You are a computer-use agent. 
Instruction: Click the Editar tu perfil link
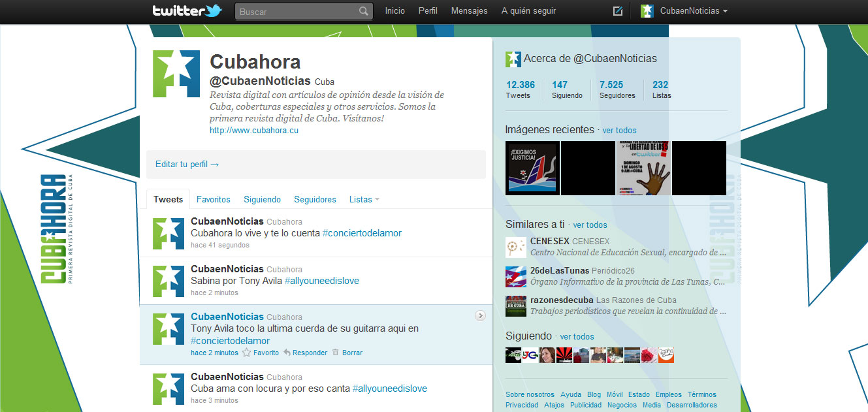tap(187, 164)
